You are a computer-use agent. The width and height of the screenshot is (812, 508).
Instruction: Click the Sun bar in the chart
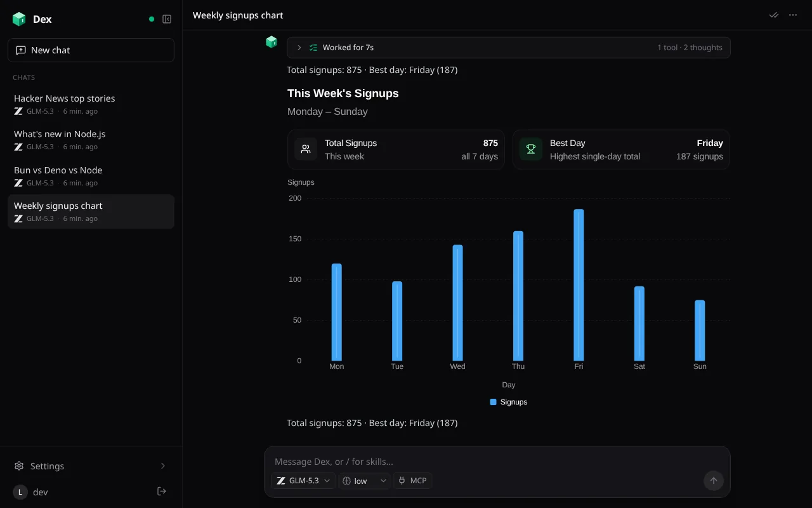click(x=700, y=330)
